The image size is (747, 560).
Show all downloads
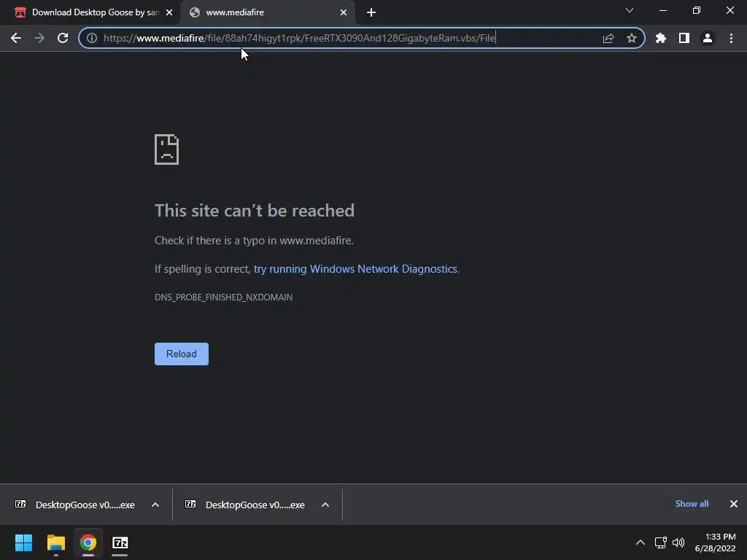pyautogui.click(x=692, y=504)
